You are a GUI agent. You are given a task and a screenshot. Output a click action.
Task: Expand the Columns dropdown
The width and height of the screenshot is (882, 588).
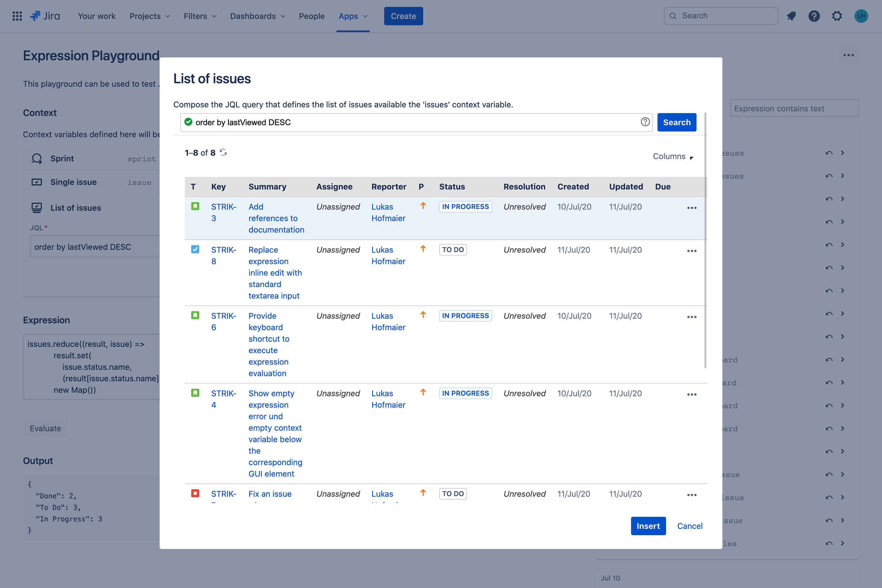click(673, 156)
